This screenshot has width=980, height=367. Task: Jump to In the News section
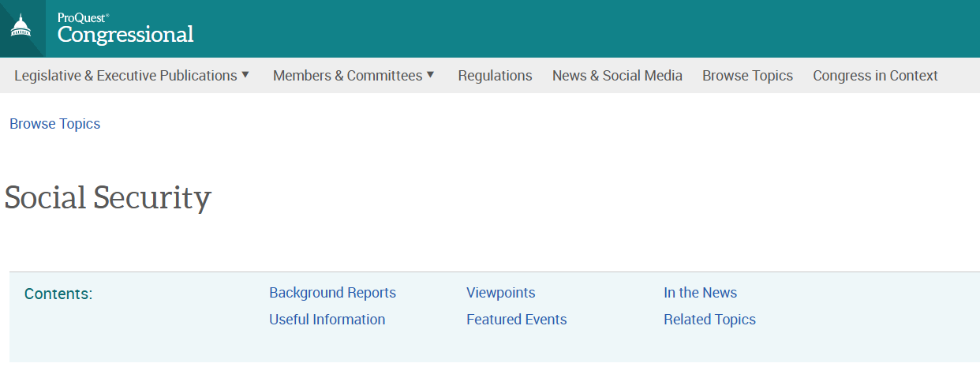(x=700, y=293)
